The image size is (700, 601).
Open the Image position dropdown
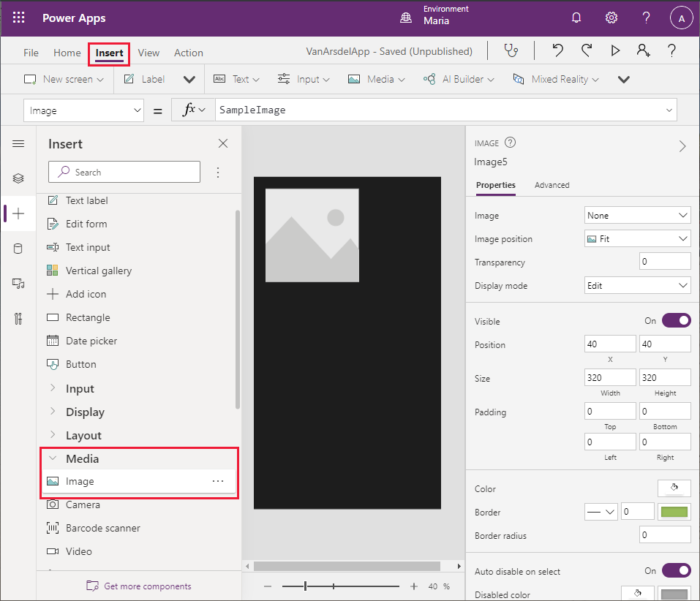(x=638, y=239)
